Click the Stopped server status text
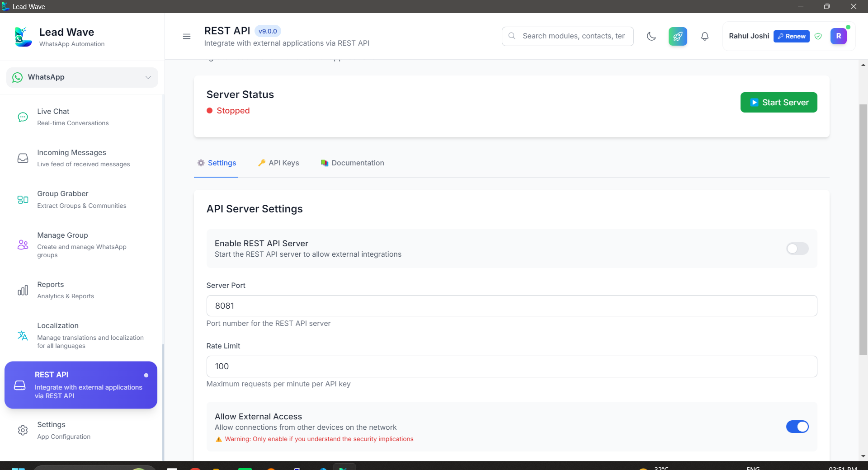The width and height of the screenshot is (868, 470). pos(233,111)
